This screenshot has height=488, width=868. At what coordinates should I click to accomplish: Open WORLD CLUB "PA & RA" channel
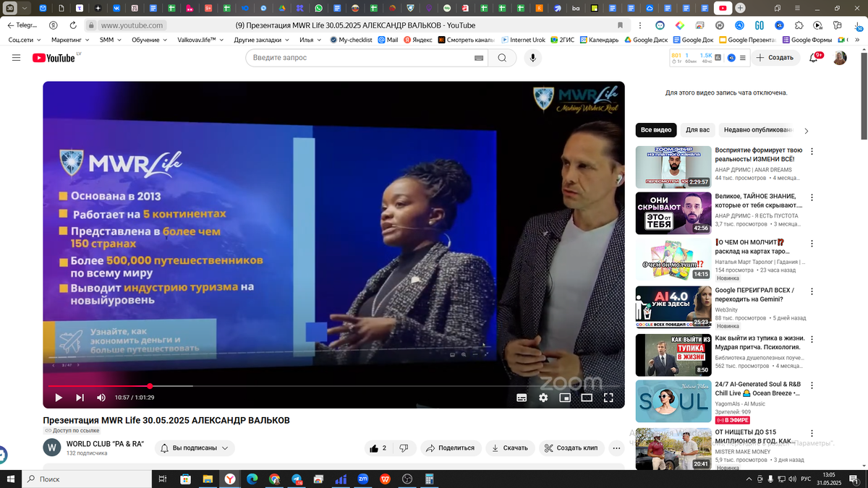click(105, 444)
